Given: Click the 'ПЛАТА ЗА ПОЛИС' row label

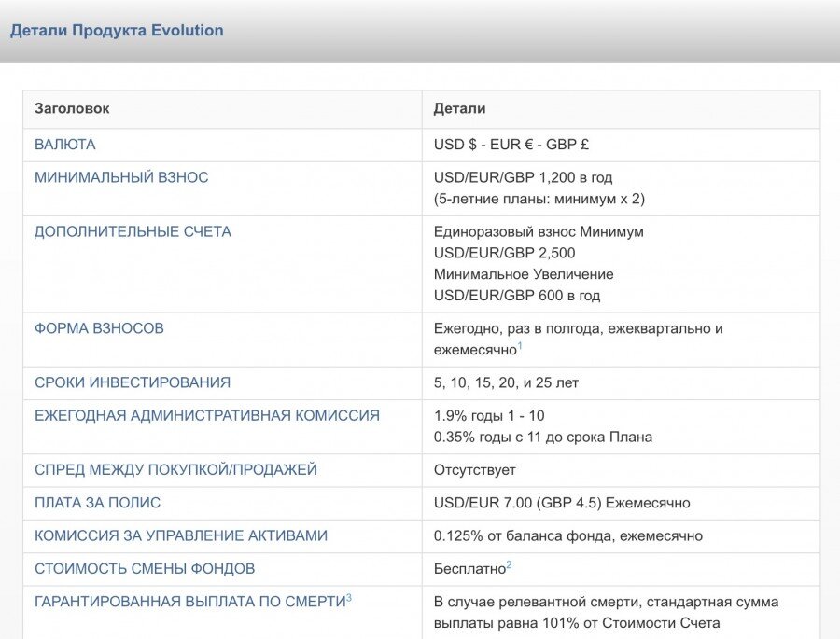Looking at the screenshot, I should [x=97, y=503].
